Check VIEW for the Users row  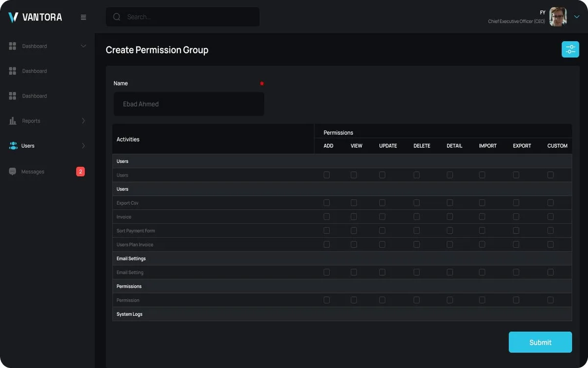click(354, 175)
